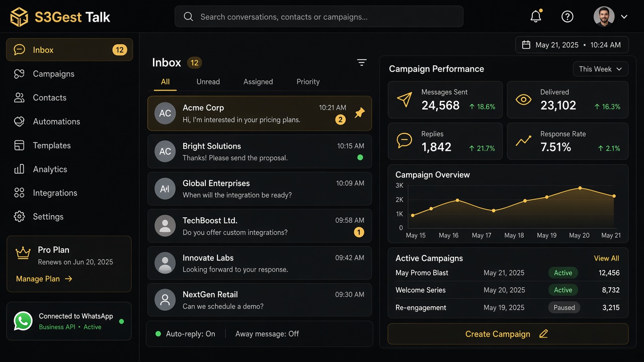Open Contacts in the sidebar

[x=69, y=98]
